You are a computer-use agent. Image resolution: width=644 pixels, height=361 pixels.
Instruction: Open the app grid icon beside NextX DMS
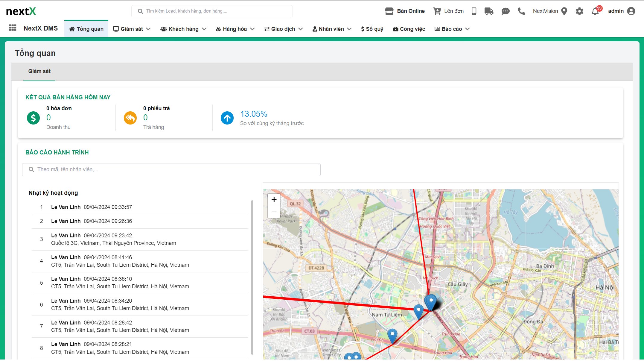click(12, 28)
